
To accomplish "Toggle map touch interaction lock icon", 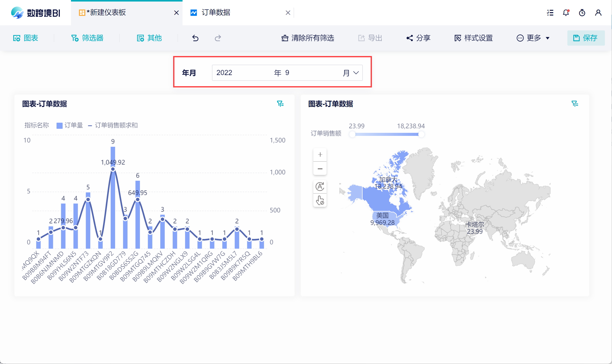I will [320, 200].
